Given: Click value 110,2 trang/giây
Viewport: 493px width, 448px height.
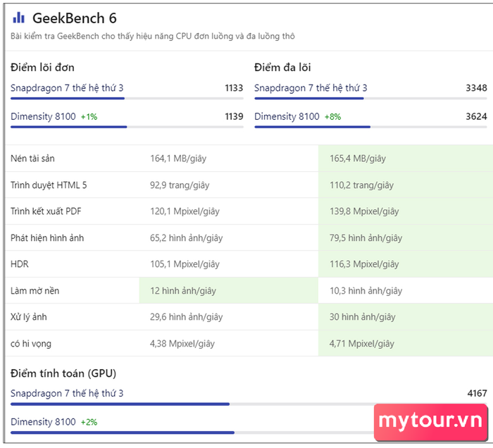Looking at the screenshot, I should [361, 185].
